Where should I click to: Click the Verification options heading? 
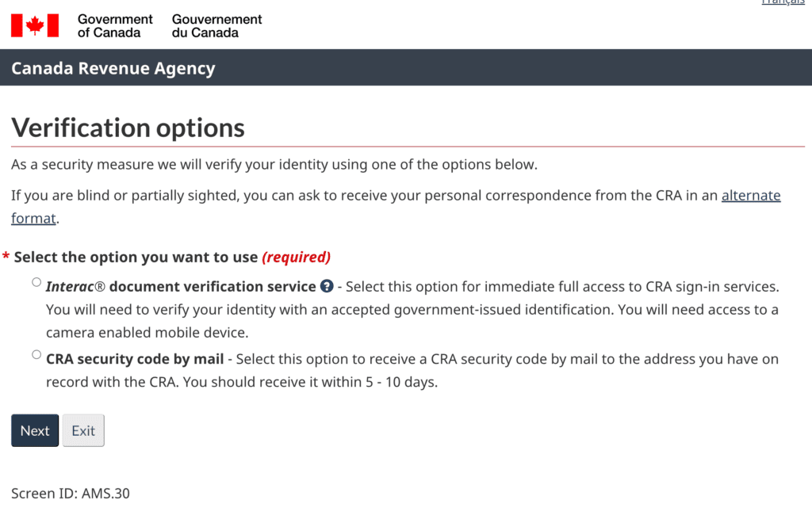[x=128, y=128]
